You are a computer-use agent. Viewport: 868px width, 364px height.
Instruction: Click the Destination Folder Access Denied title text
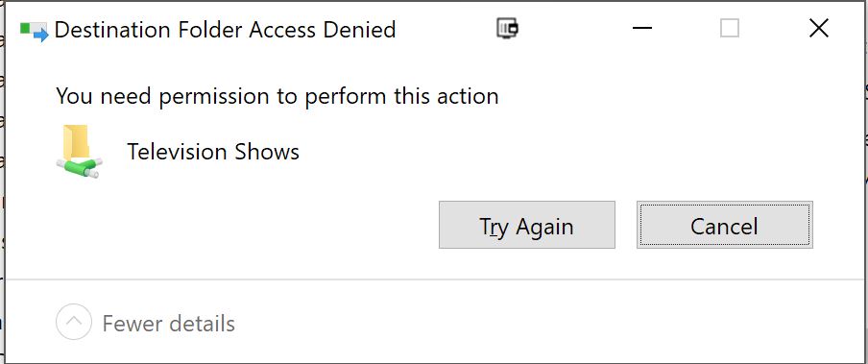tap(226, 30)
